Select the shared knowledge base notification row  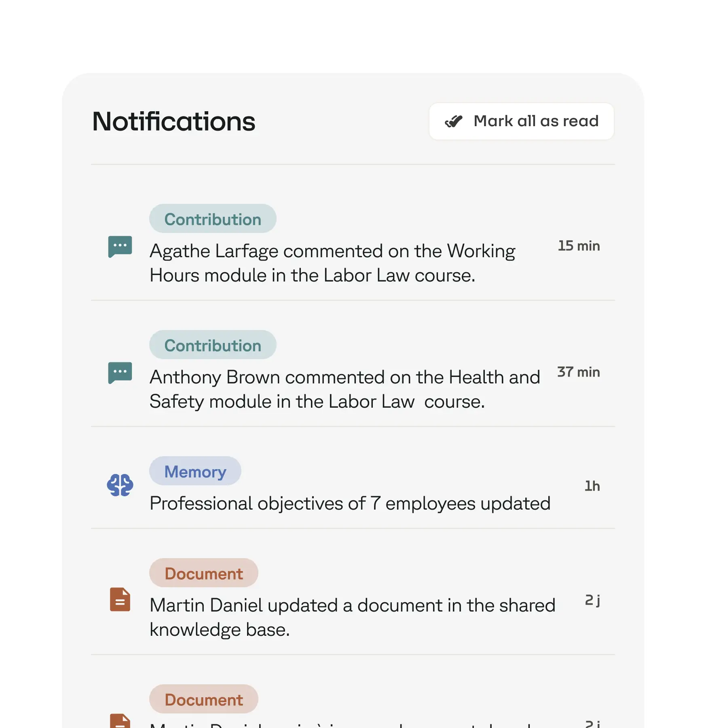click(352, 617)
